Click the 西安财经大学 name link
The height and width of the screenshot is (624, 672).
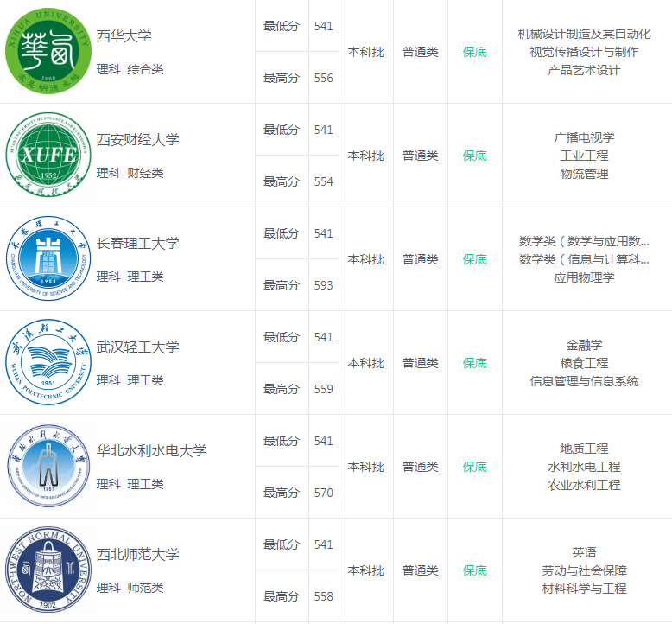(x=137, y=139)
